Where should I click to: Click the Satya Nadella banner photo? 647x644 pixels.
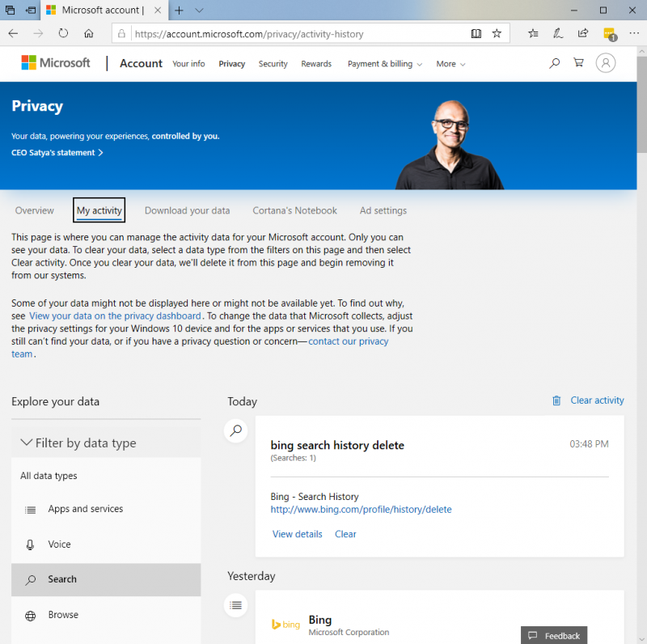(450, 145)
